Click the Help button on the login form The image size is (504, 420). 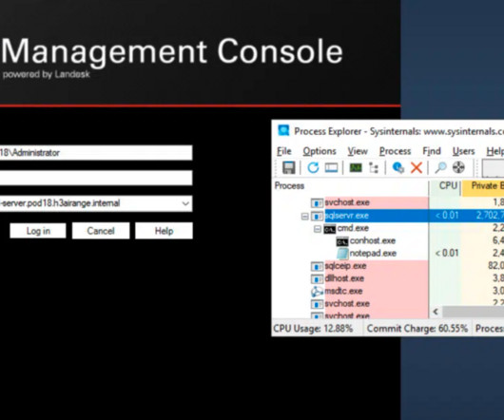point(164,231)
